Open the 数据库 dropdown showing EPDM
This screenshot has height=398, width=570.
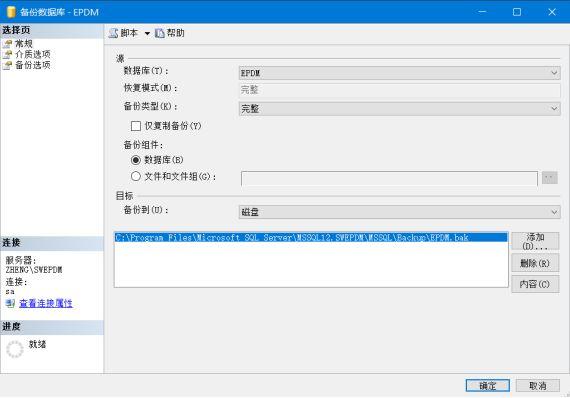pos(399,73)
